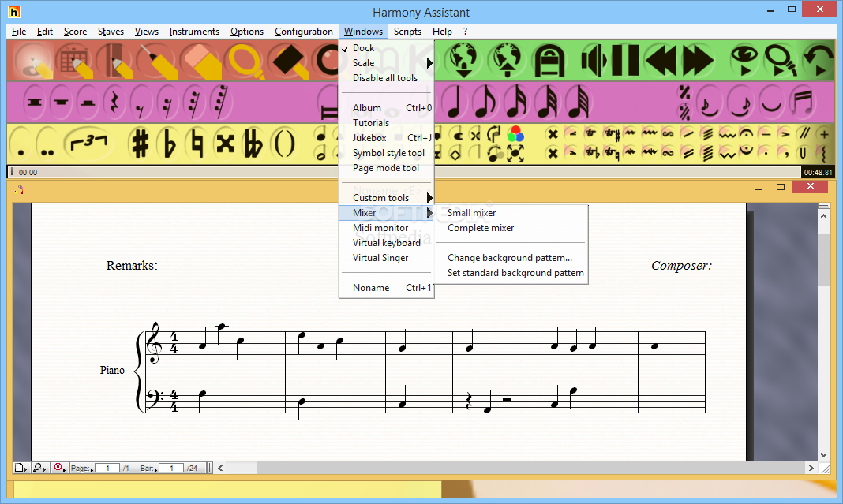Click the magnifier with play arrow icon
Viewport: 843px width, 504px height.
pyautogui.click(x=780, y=60)
